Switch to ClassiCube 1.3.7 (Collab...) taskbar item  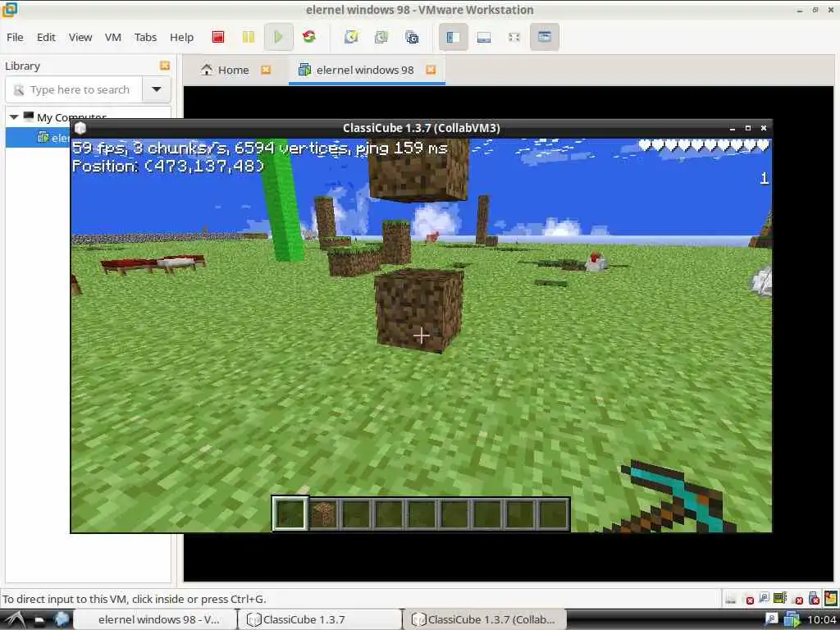click(484, 619)
